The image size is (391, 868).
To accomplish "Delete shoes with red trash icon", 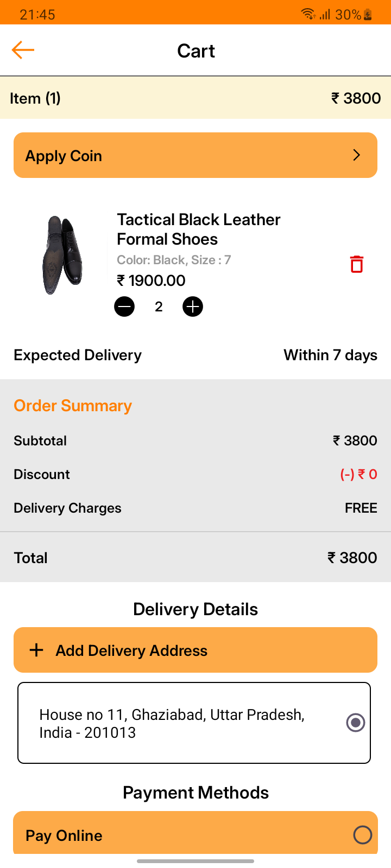I will tap(356, 264).
